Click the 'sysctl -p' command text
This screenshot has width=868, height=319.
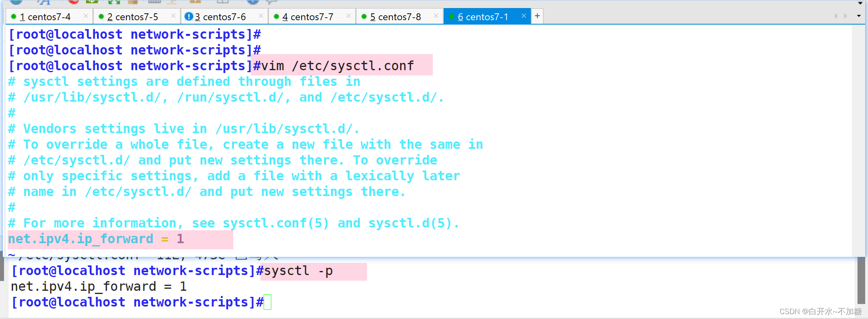coord(298,271)
